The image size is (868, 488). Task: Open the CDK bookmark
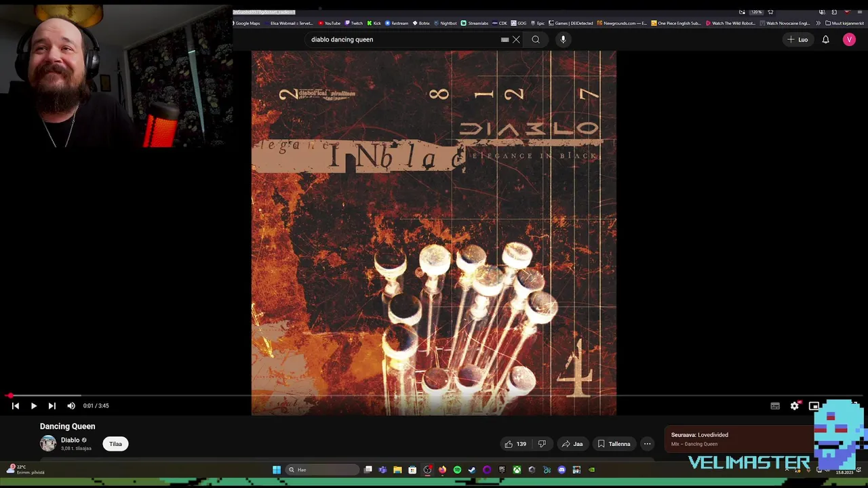[x=500, y=23]
